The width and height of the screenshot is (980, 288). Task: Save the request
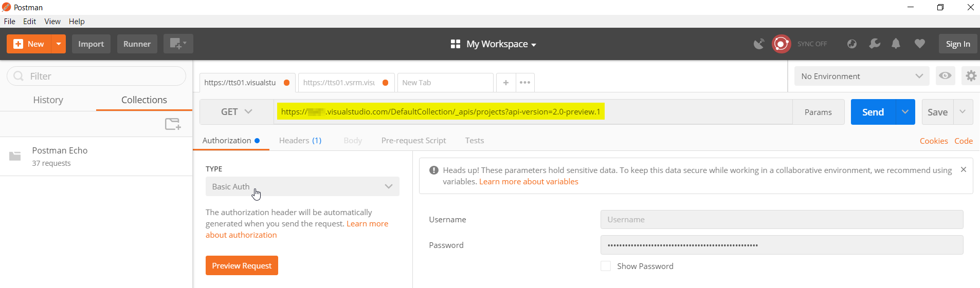pyautogui.click(x=937, y=112)
